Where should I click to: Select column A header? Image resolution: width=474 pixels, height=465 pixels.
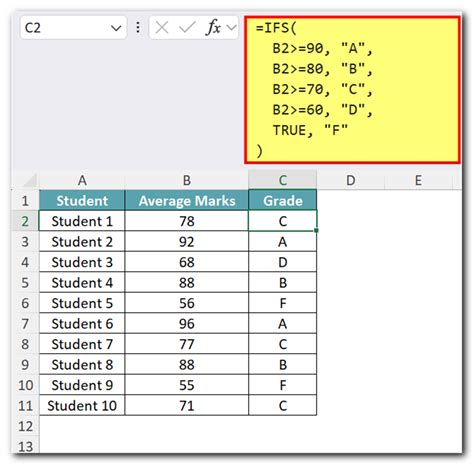pyautogui.click(x=82, y=180)
